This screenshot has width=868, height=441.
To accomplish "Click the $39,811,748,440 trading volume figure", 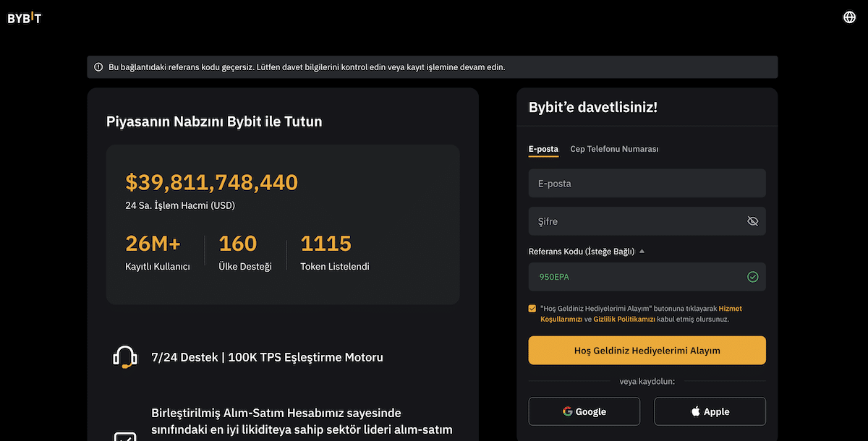I will click(211, 182).
